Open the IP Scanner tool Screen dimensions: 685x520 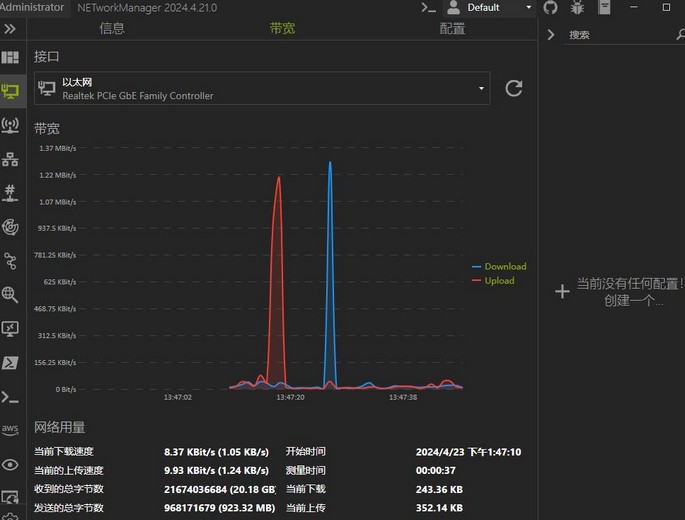10,159
